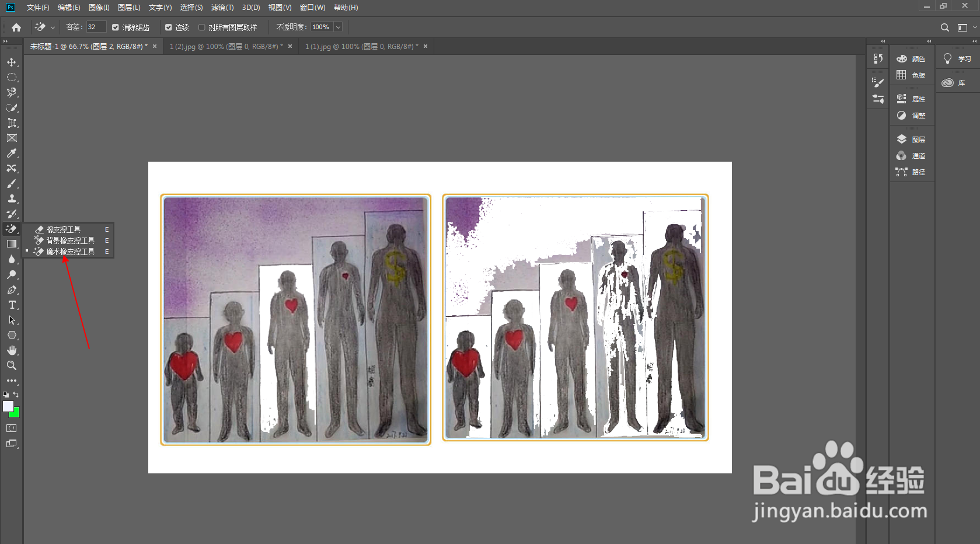
Task: Open the search magnifier icon
Action: pos(945,27)
